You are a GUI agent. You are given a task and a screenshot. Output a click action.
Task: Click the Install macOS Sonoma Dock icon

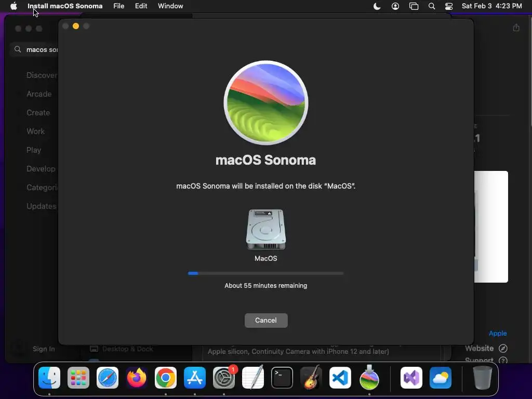coord(369,378)
